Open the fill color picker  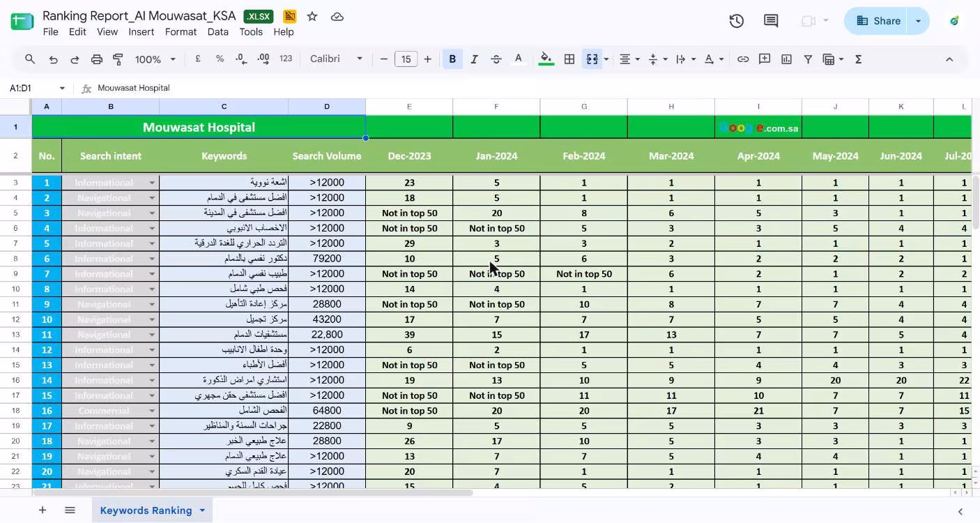546,59
